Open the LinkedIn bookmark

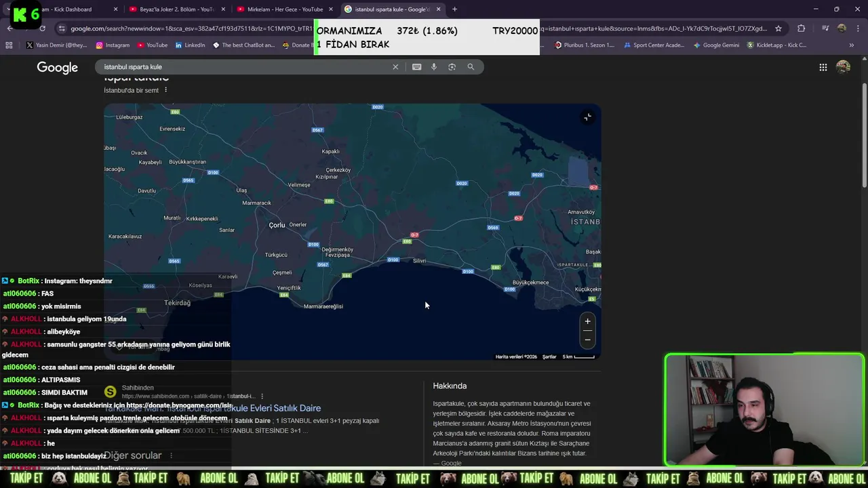190,45
